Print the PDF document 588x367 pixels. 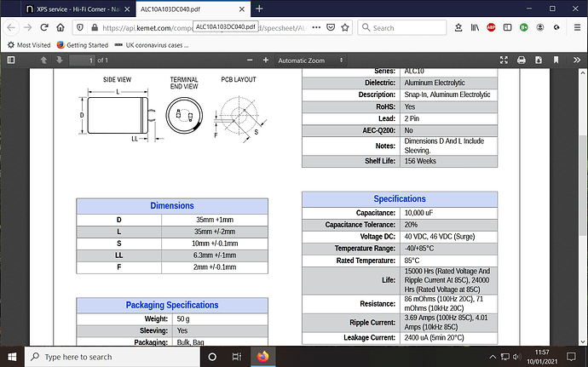(x=522, y=60)
